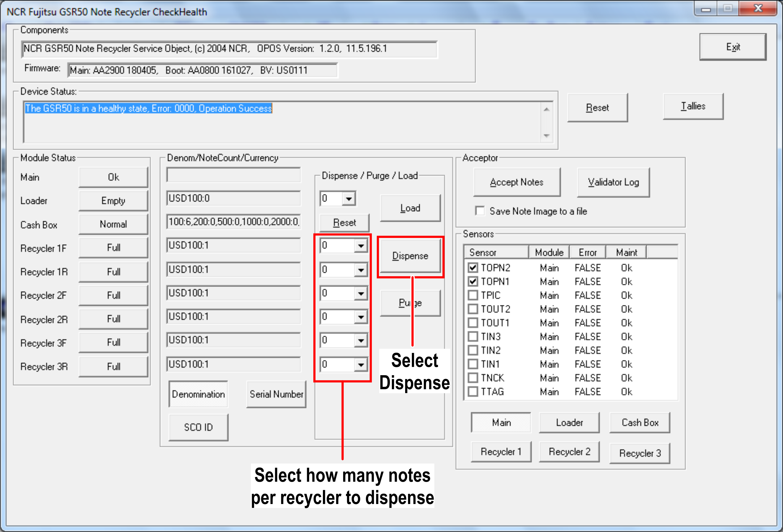Click the Recycler 3F Full status button

coord(113,342)
